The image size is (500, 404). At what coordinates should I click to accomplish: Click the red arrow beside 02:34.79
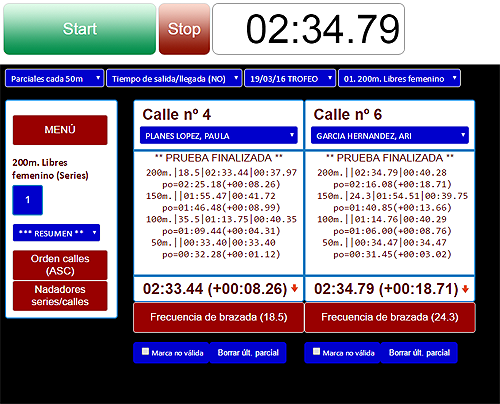click(466, 289)
